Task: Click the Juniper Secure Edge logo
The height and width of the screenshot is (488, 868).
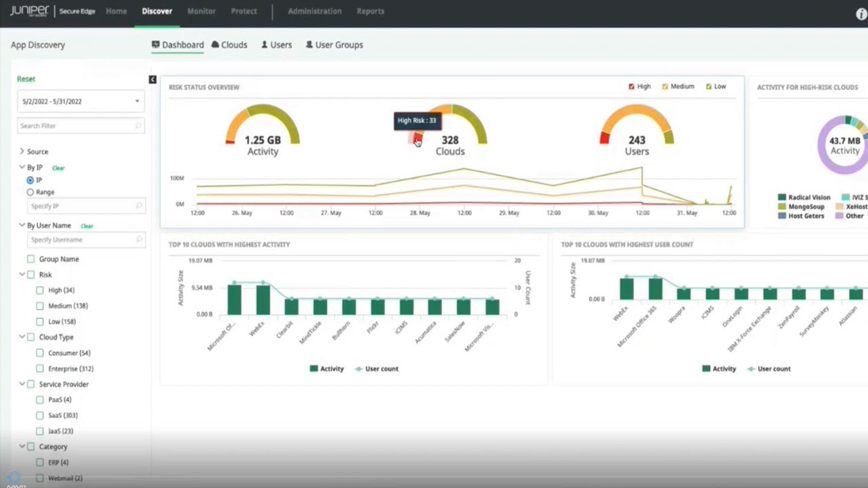Action: pos(52,11)
